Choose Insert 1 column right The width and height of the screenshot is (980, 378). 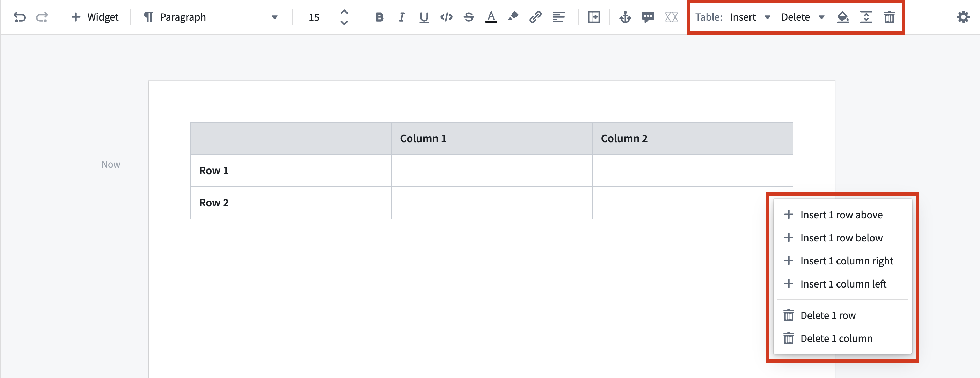843,261
